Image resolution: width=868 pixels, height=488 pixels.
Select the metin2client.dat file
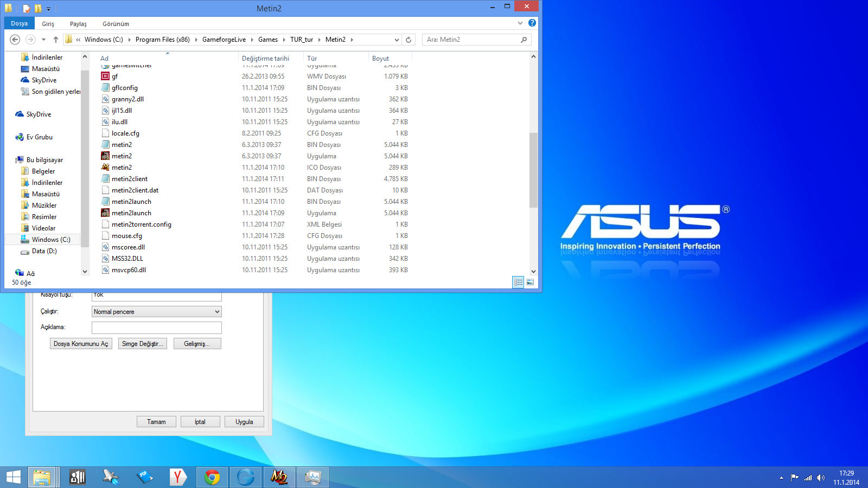(x=135, y=190)
